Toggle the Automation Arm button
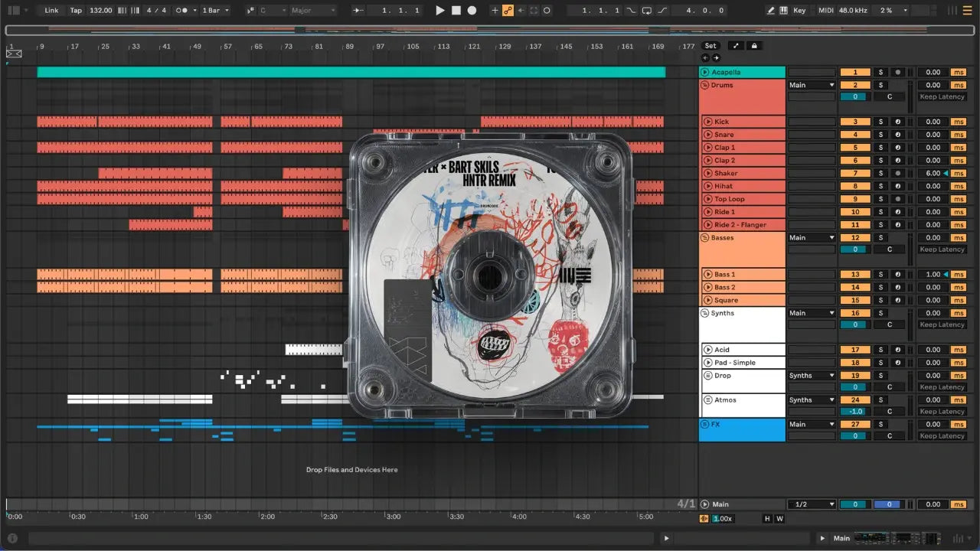The image size is (980, 551). (x=508, y=11)
